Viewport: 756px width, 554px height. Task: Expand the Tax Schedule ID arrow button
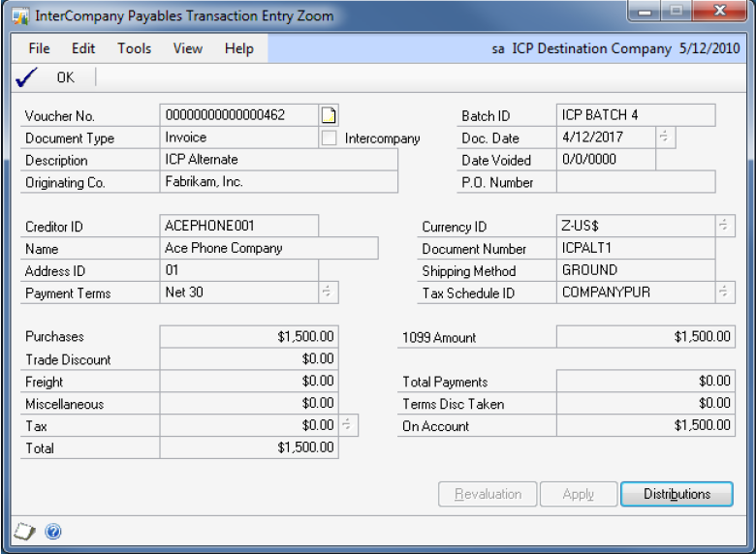pyautogui.click(x=725, y=292)
